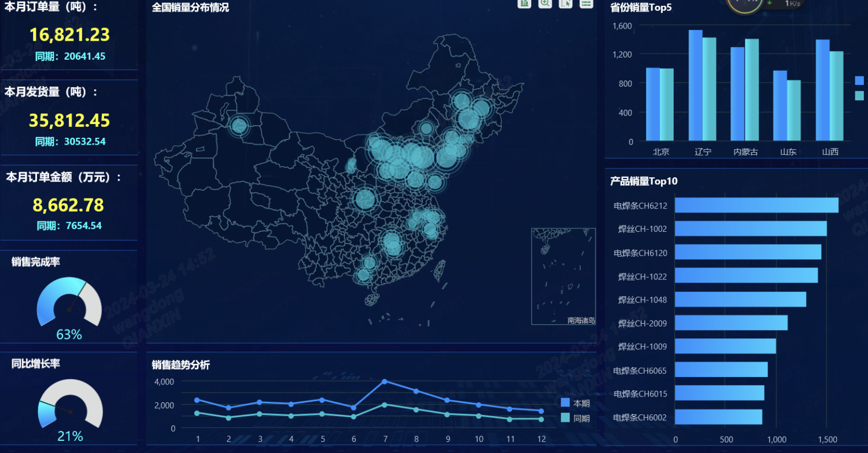The image size is (868, 453).
Task: Click the 电焊条CH6212 product bar
Action: pos(757,205)
